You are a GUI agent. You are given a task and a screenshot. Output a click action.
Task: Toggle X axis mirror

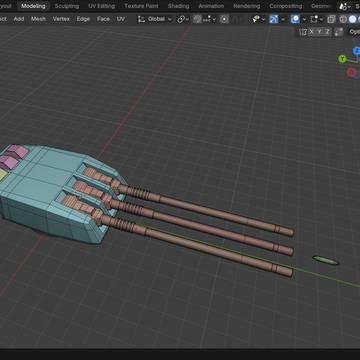pyautogui.click(x=312, y=32)
